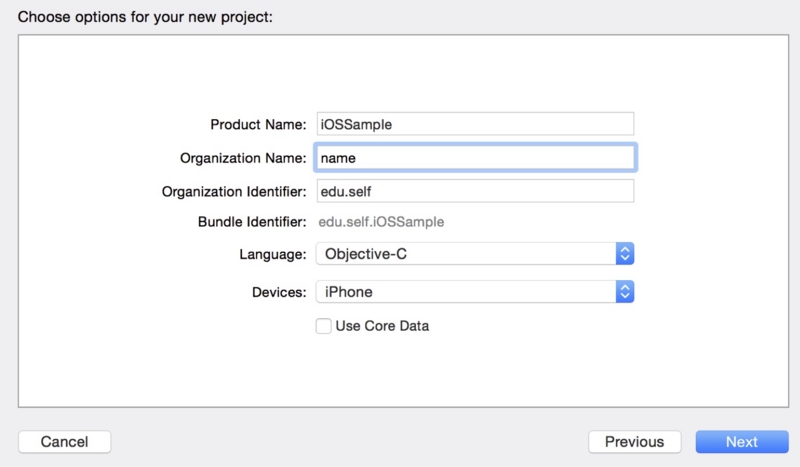
Task: Go back with the Previous button
Action: pyautogui.click(x=634, y=442)
